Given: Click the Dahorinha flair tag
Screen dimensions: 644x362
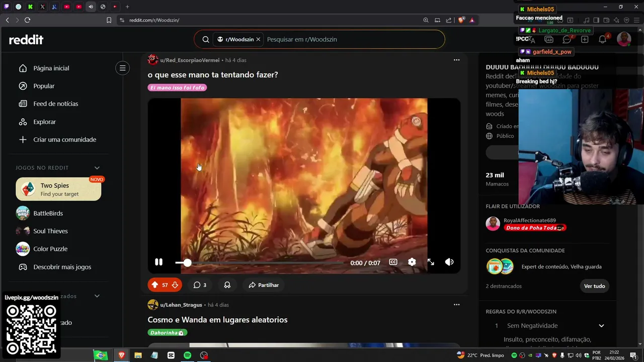Looking at the screenshot, I should coord(168,333).
